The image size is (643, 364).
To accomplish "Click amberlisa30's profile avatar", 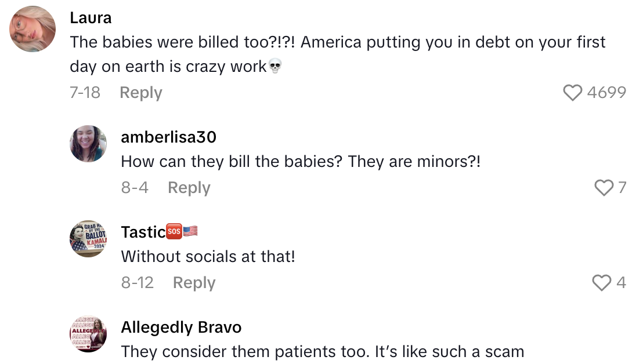I will point(88,143).
